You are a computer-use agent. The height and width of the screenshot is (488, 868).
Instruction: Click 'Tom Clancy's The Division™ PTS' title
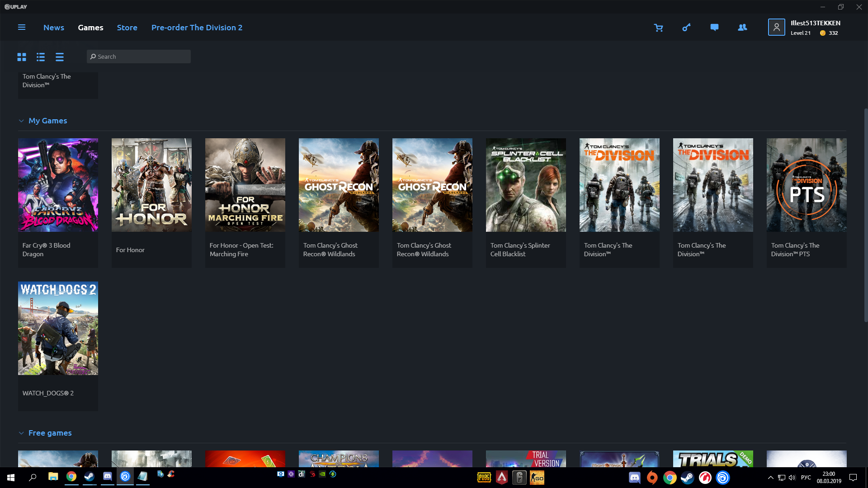(x=795, y=250)
